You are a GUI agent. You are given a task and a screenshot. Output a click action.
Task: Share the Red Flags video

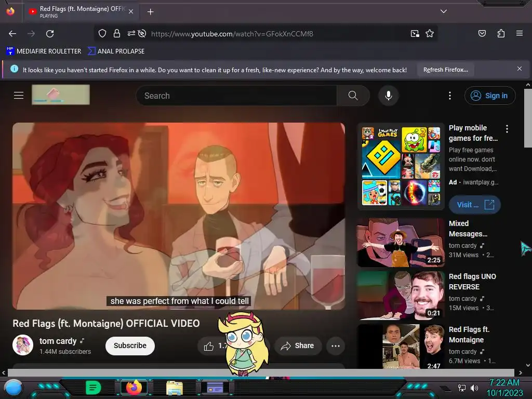click(x=297, y=345)
